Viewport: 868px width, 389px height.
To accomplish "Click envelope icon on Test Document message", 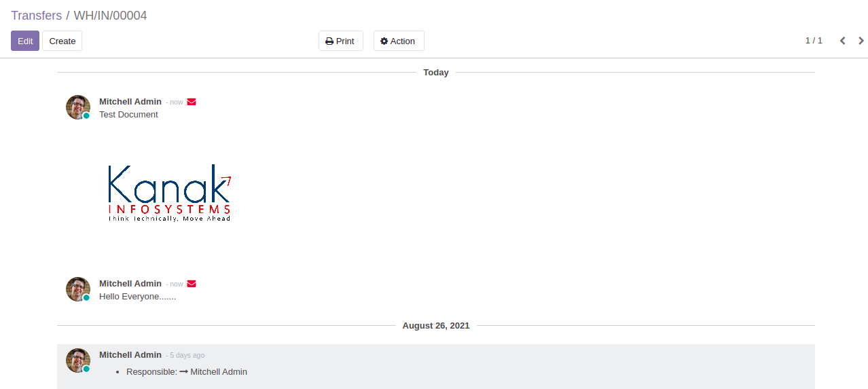I will (192, 102).
